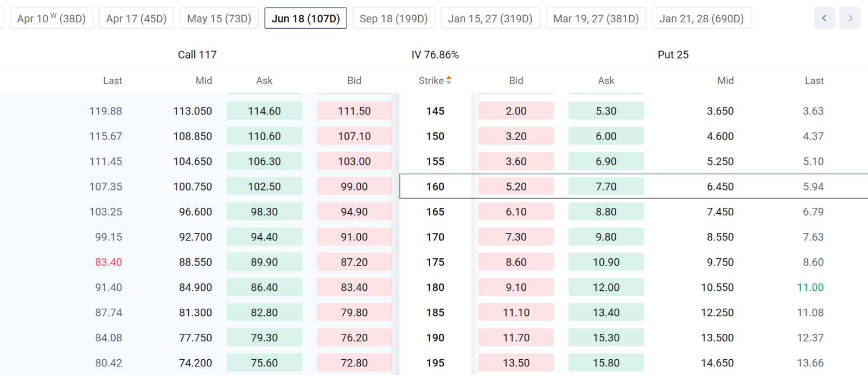Screen dimensions: 868x375
Task: Open the Mar 19, 27 (381D) expiration
Action: [596, 18]
